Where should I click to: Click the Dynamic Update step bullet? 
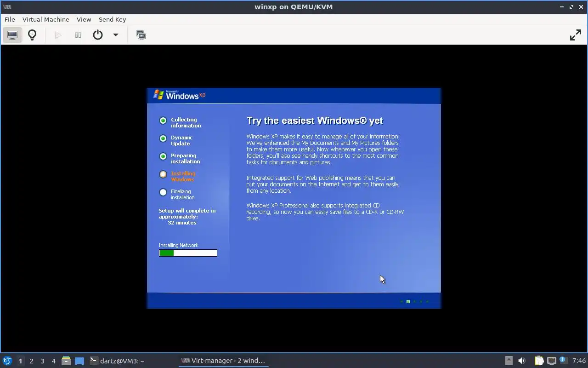pos(163,138)
